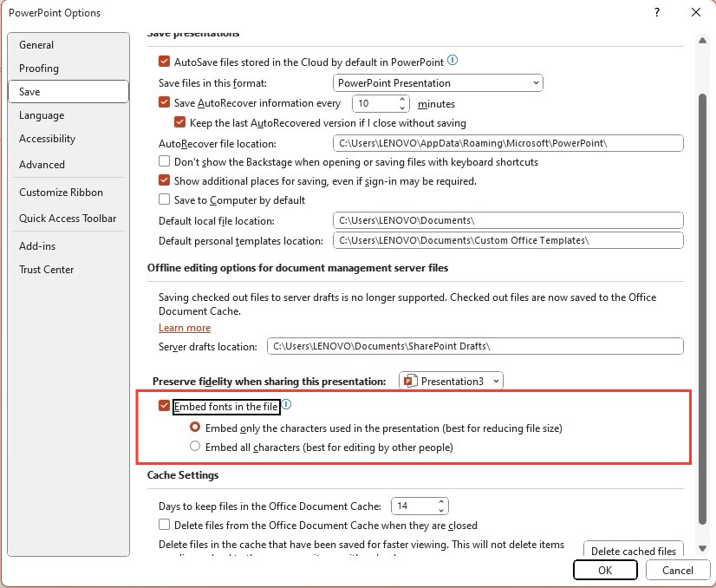
Task: Click the scrollbar up arrow
Action: pos(702,40)
